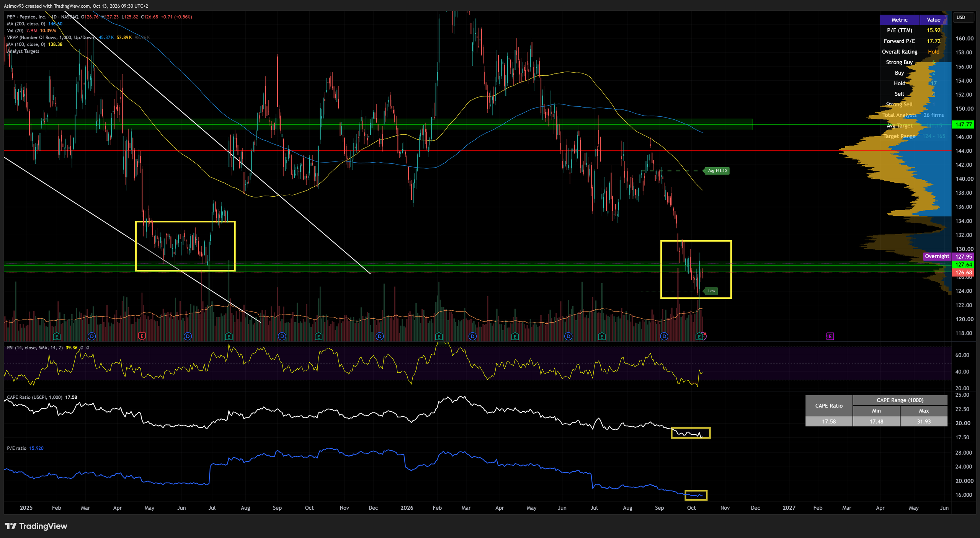Click the 2026 label on time axis
This screenshot has width=980, height=538.
point(407,508)
